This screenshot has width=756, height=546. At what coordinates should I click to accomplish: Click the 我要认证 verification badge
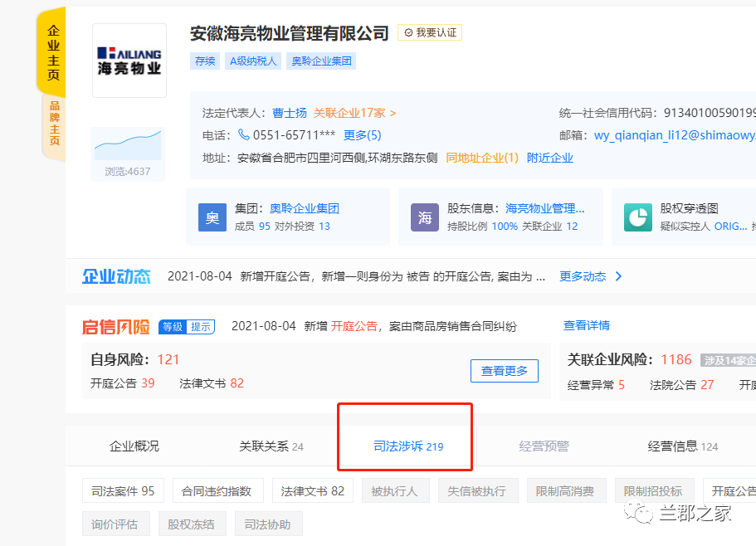(x=430, y=32)
